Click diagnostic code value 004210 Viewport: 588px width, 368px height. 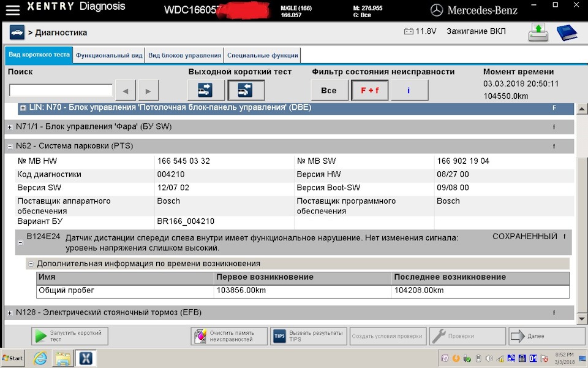171,175
